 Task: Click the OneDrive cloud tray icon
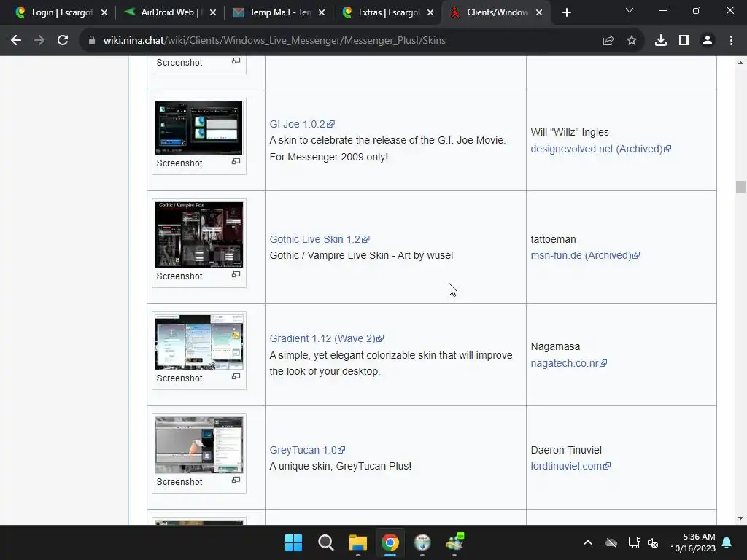click(x=611, y=542)
